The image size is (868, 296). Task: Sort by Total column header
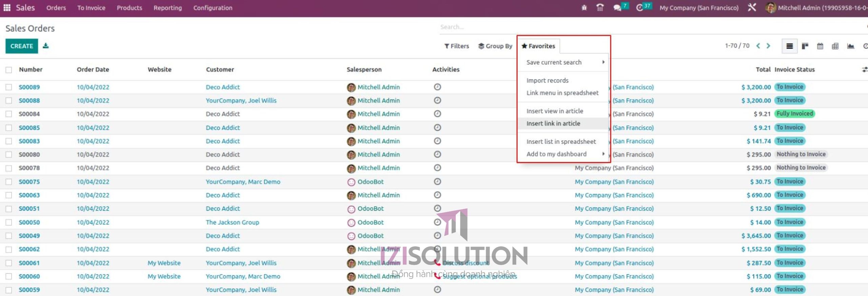tap(763, 69)
